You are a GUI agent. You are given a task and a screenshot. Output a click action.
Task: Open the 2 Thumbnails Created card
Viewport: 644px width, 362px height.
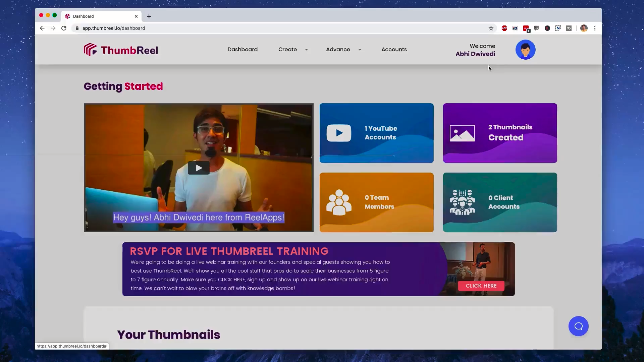point(500,133)
